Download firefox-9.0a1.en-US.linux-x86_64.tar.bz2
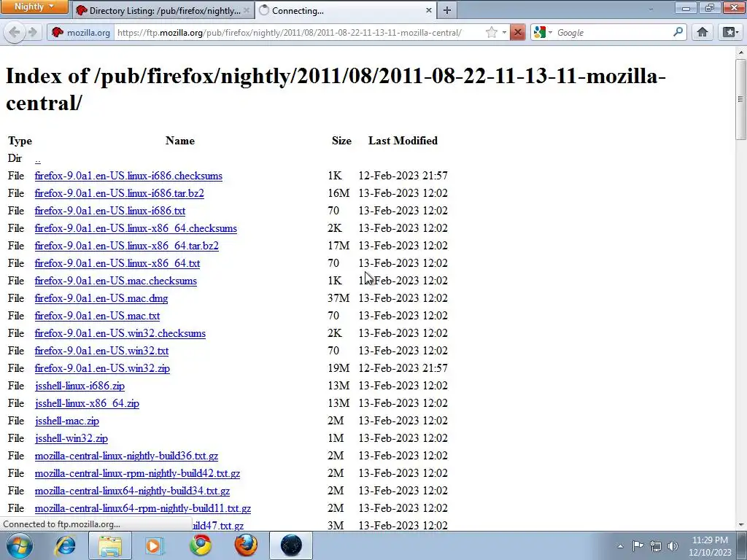 click(x=127, y=246)
